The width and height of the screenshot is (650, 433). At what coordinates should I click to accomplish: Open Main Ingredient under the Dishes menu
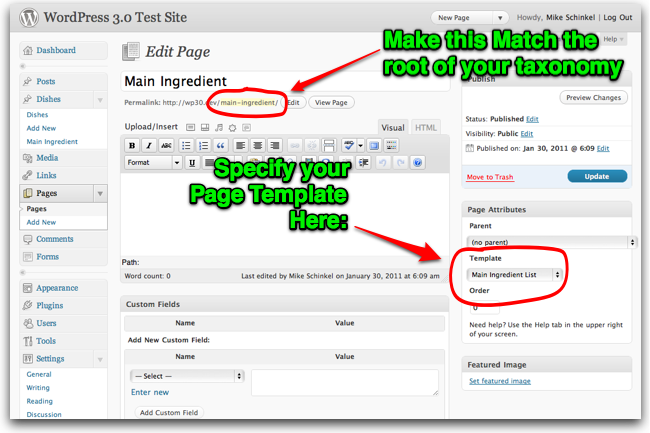(52, 142)
